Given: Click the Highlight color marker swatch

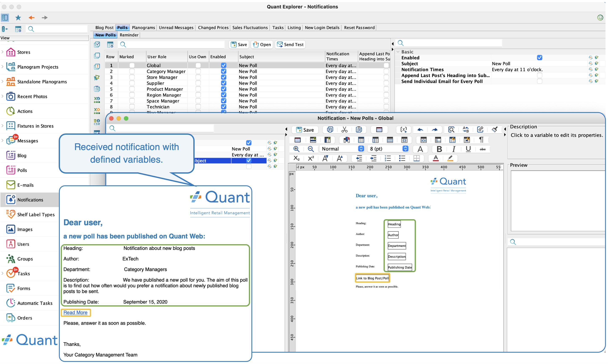Looking at the screenshot, I should (x=450, y=158).
